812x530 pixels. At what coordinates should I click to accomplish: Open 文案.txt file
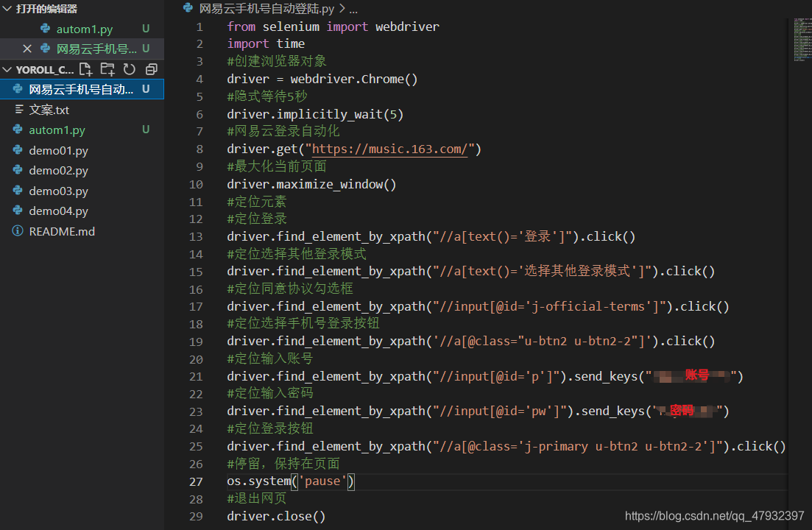49,110
